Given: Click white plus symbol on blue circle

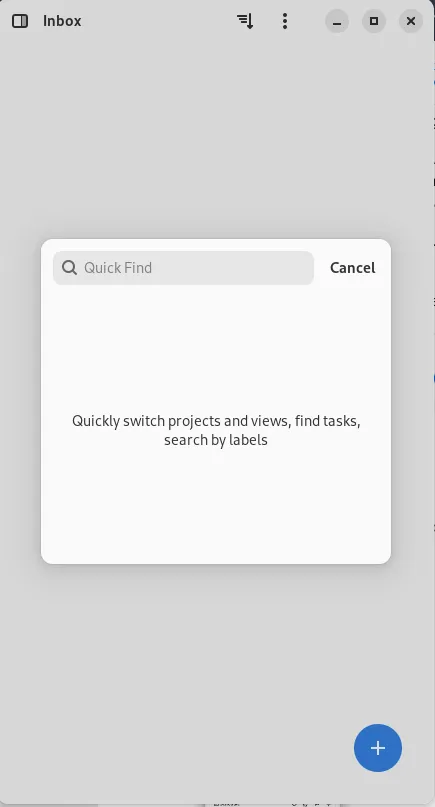Looking at the screenshot, I should pos(378,748).
